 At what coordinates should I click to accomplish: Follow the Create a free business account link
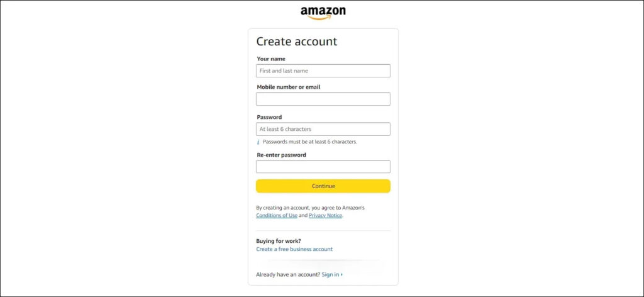(294, 249)
